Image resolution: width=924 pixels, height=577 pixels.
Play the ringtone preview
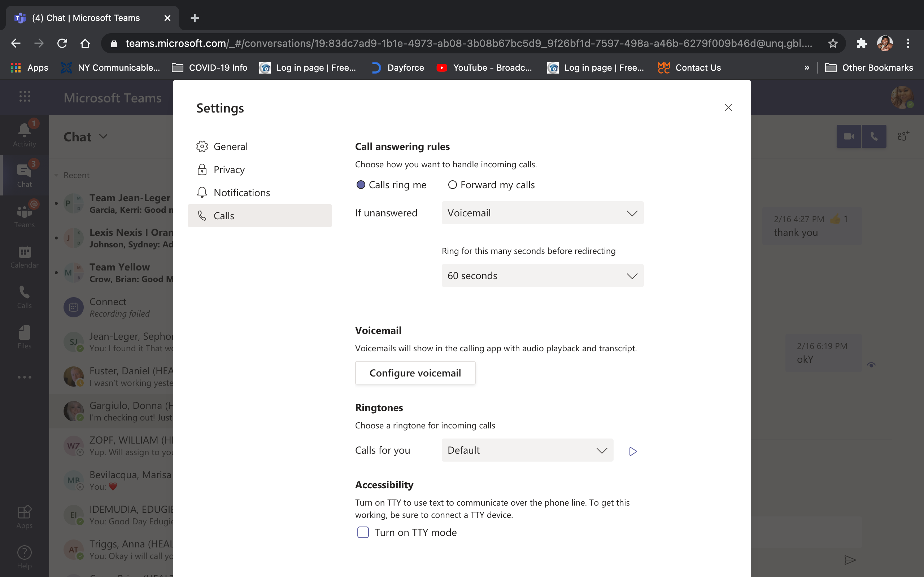click(633, 451)
